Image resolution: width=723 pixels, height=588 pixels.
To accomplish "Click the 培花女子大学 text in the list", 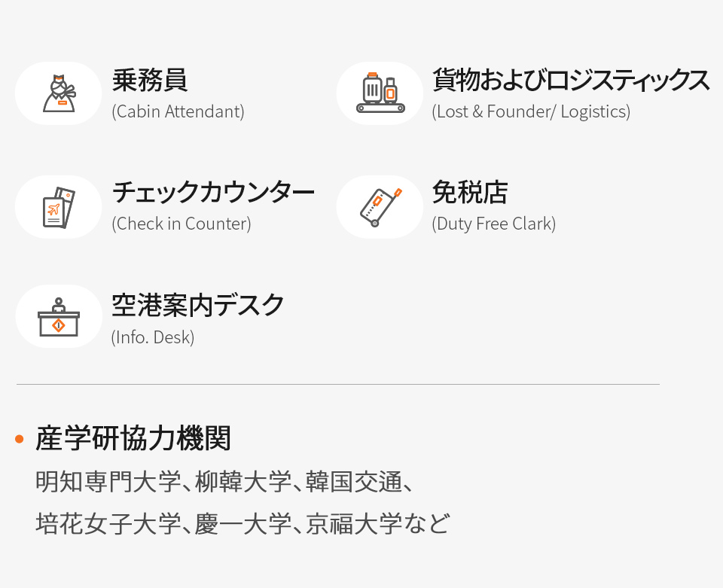I will pyautogui.click(x=108, y=524).
